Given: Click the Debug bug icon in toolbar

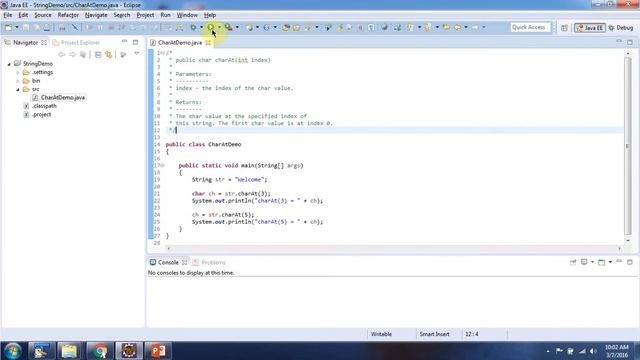Looking at the screenshot, I should pyautogui.click(x=193, y=27).
